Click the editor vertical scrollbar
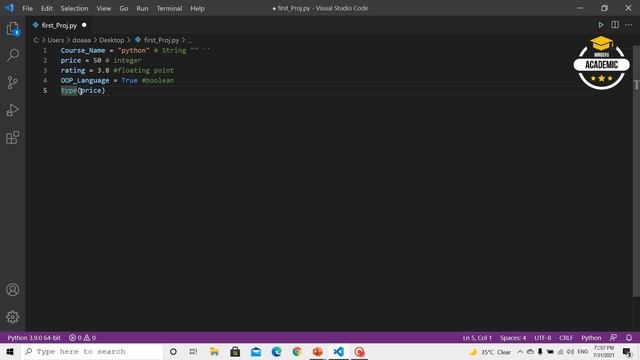 636,171
